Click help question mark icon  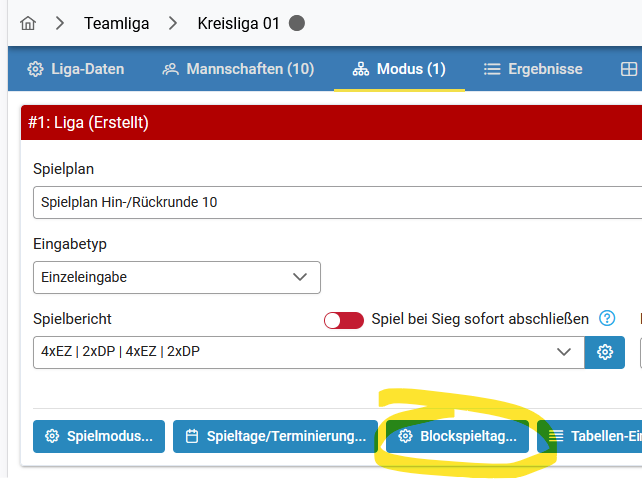coord(607,318)
